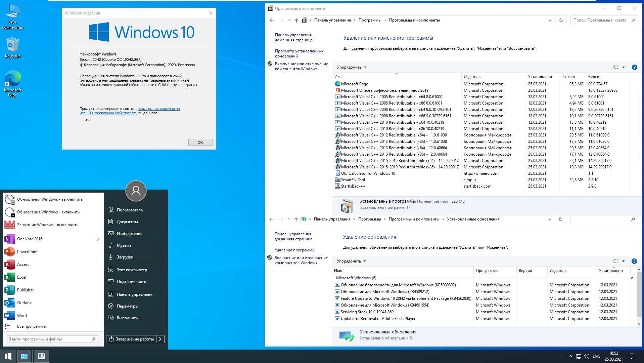644x363 pixels.
Task: Click the Windows Start button on taskbar
Action: coord(8,356)
